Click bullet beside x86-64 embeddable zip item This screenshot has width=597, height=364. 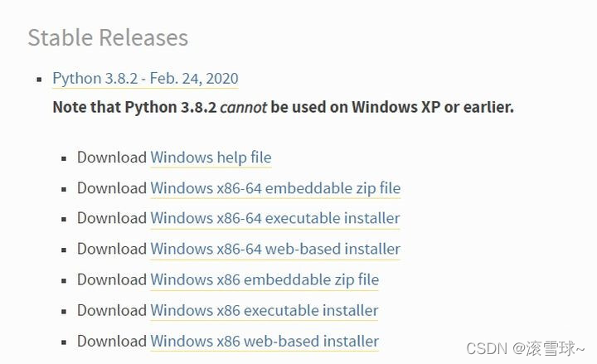tap(64, 189)
